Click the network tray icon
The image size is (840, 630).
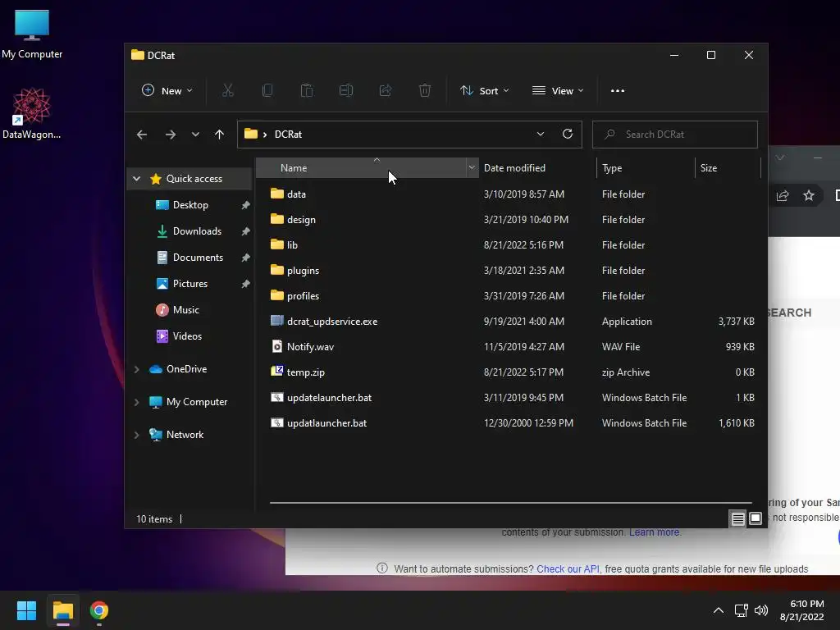click(741, 610)
